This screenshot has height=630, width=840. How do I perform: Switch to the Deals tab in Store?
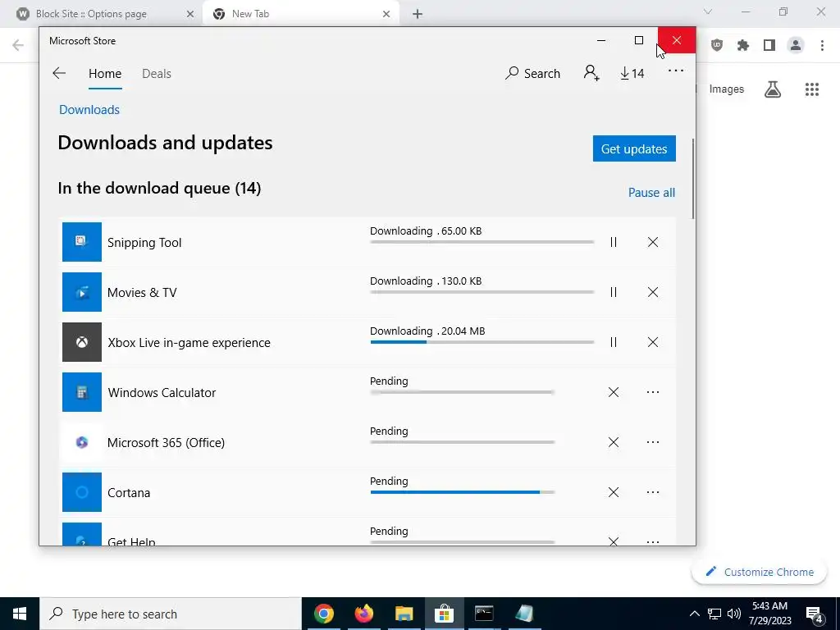157,74
